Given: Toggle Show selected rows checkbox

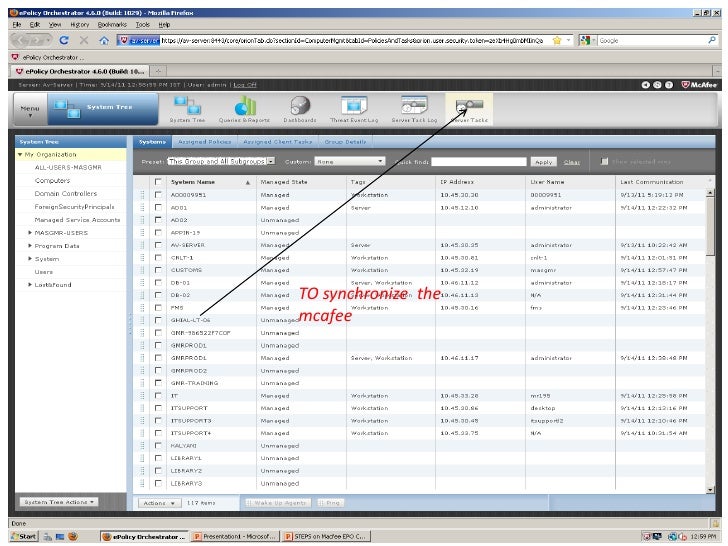Looking at the screenshot, I should coord(604,161).
